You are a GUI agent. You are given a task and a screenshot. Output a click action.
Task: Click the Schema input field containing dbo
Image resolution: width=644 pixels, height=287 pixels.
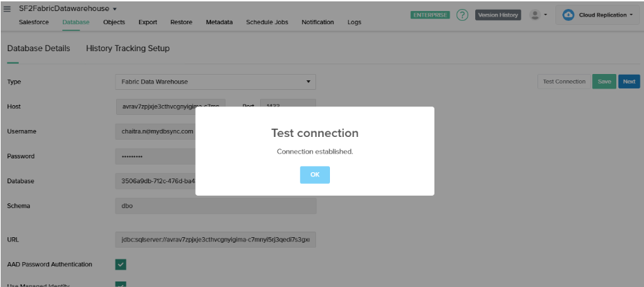tap(215, 205)
